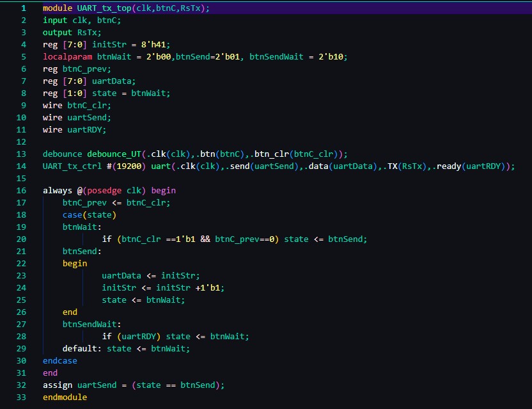
Task: Select line number 12 in the gutter
Action: [x=21, y=142]
